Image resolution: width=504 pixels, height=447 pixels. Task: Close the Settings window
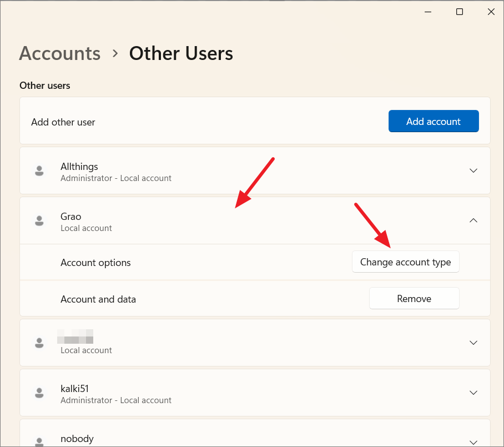[x=491, y=12]
